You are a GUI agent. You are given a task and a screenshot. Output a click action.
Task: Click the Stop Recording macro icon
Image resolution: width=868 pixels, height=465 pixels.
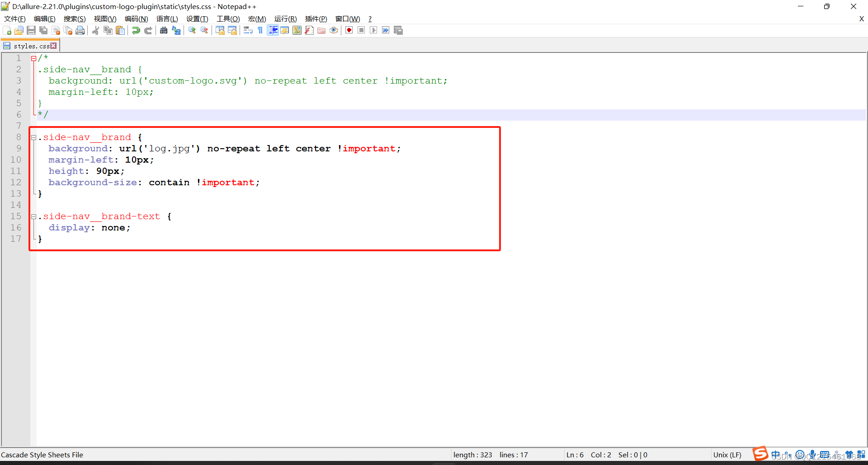click(x=361, y=30)
